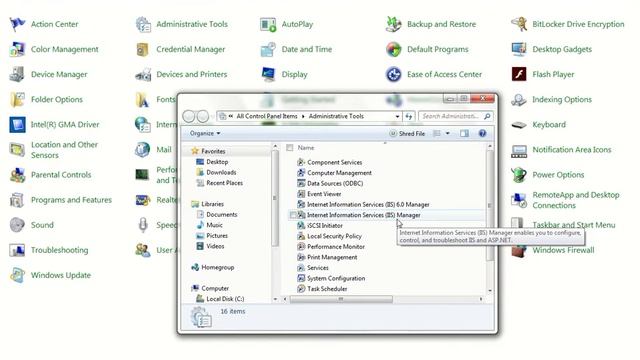Select Computer Management in the list
Screen dimensions: 640x360
pyautogui.click(x=339, y=173)
